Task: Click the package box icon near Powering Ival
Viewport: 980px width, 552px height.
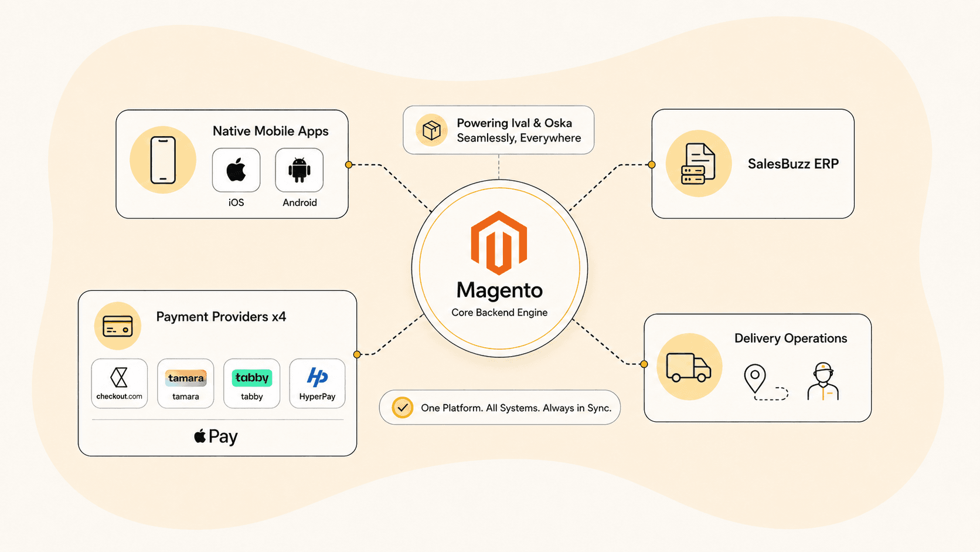Action: click(x=432, y=130)
